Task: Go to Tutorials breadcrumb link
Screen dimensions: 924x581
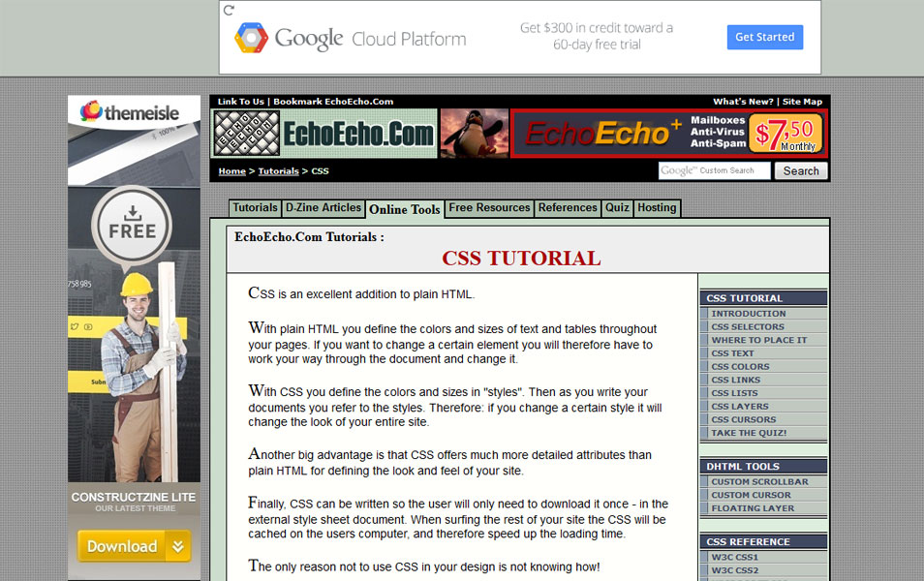Action: point(278,170)
